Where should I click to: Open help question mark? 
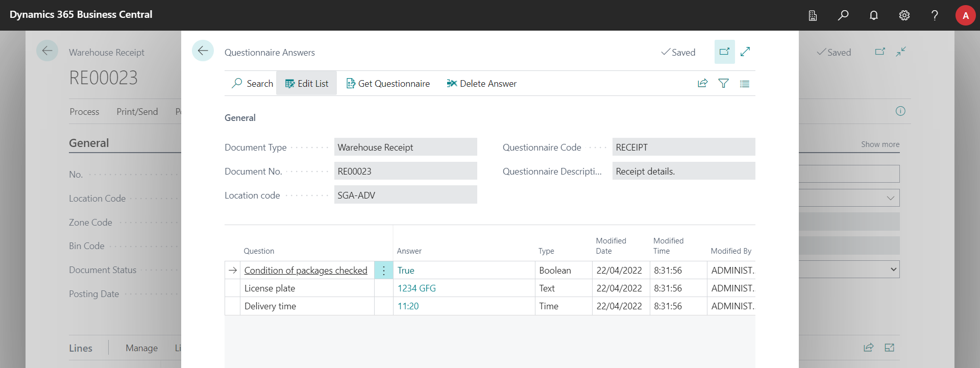935,15
